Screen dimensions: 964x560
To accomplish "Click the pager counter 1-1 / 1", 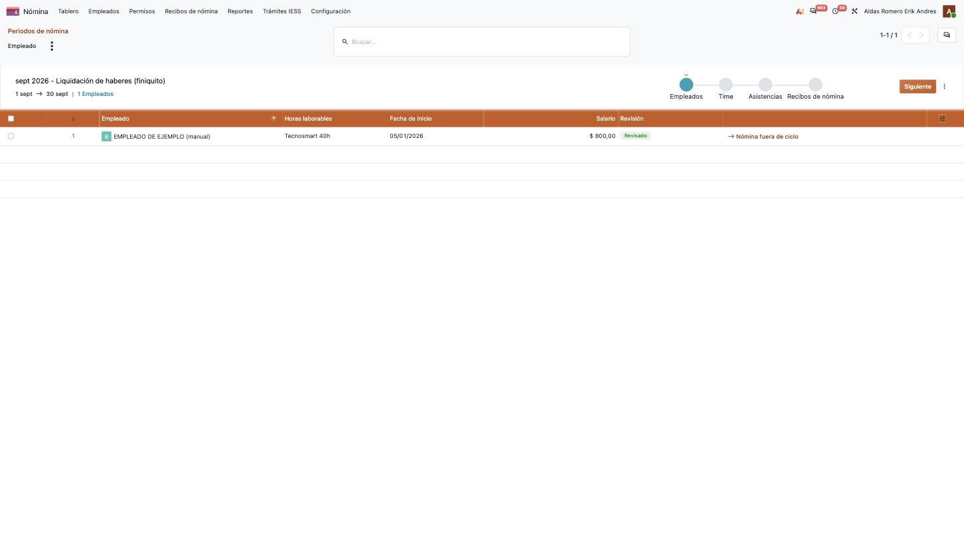I will click(x=889, y=35).
